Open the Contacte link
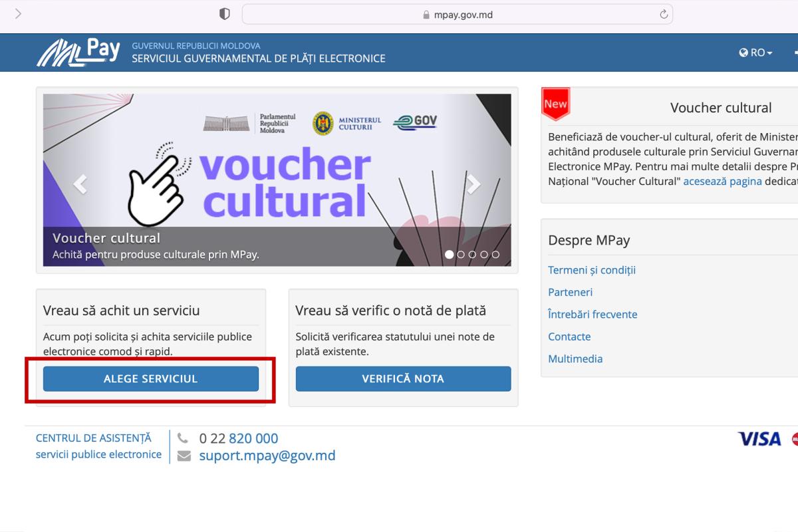Screen dimensions: 798x532 [569, 336]
